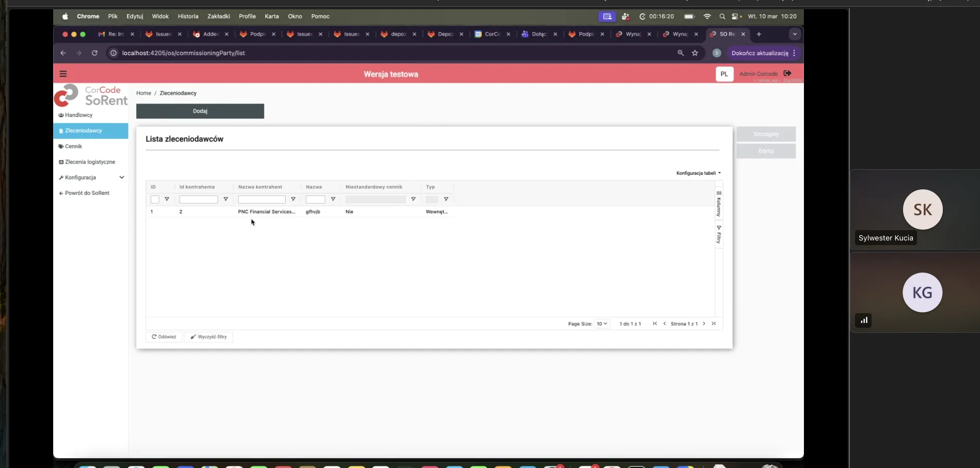
Task: Select Zleceniodawcy in the sidebar
Action: pyautogui.click(x=84, y=130)
